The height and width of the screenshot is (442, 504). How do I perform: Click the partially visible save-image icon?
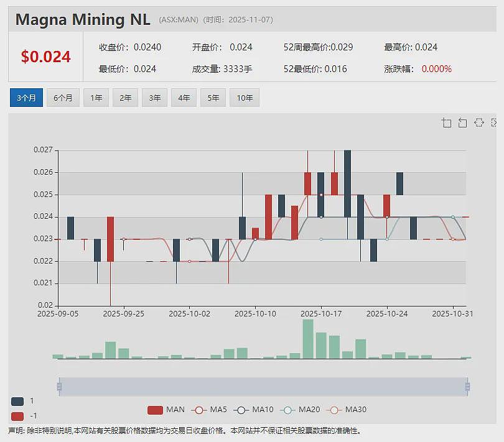(x=493, y=122)
